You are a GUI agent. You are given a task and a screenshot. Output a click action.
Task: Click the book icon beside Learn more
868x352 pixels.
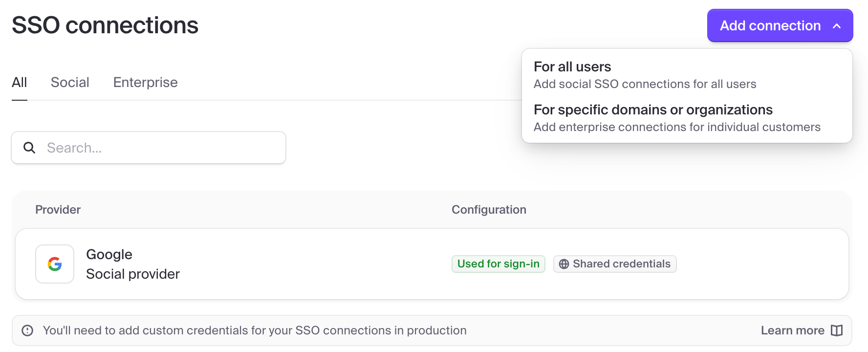pyautogui.click(x=837, y=330)
